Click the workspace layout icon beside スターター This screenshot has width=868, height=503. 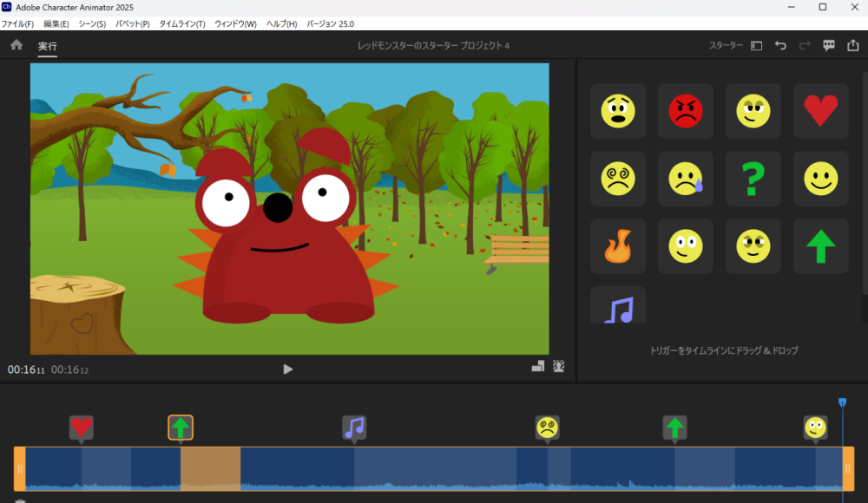pyautogui.click(x=756, y=46)
